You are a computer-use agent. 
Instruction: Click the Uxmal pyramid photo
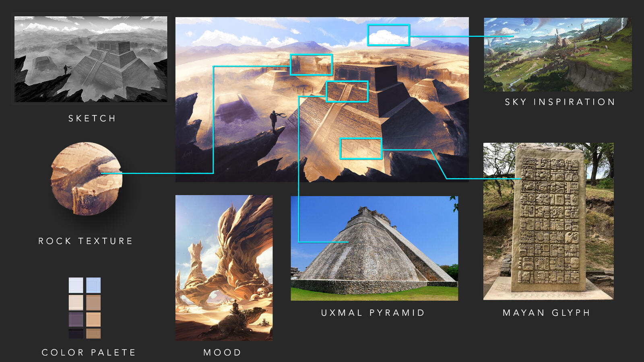[374, 248]
